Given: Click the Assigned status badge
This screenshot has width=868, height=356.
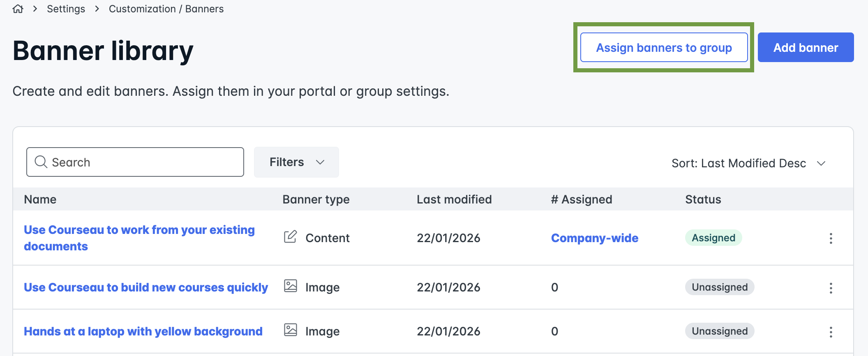Looking at the screenshot, I should tap(713, 238).
